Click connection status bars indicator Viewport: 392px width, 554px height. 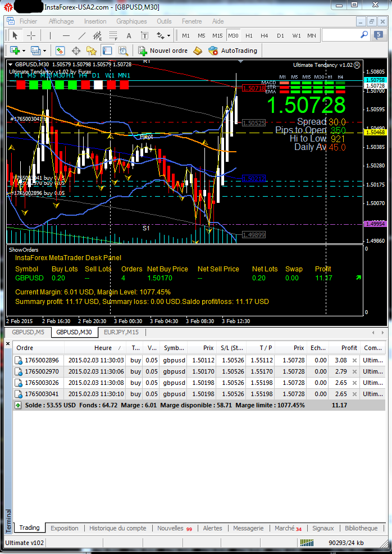pyautogui.click(x=307, y=543)
